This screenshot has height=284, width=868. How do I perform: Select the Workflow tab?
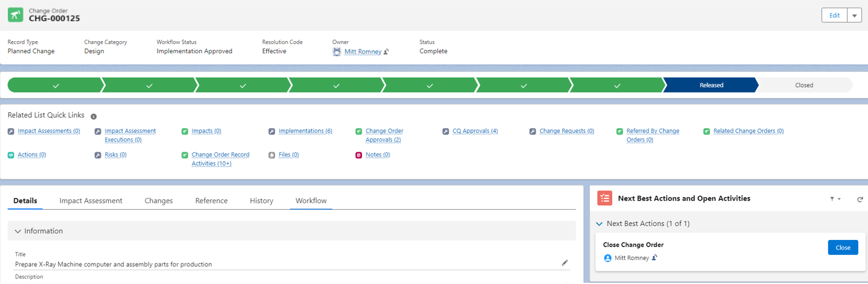[x=311, y=201]
